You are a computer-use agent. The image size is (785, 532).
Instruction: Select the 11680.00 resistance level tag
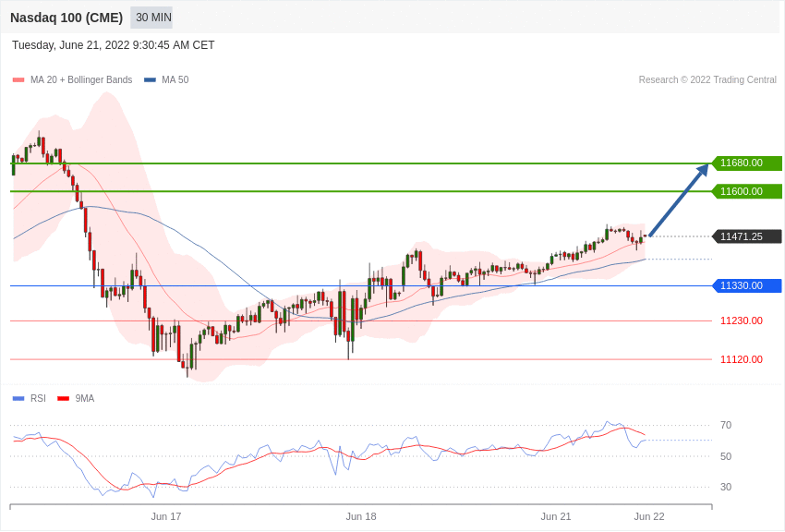pyautogui.click(x=746, y=163)
